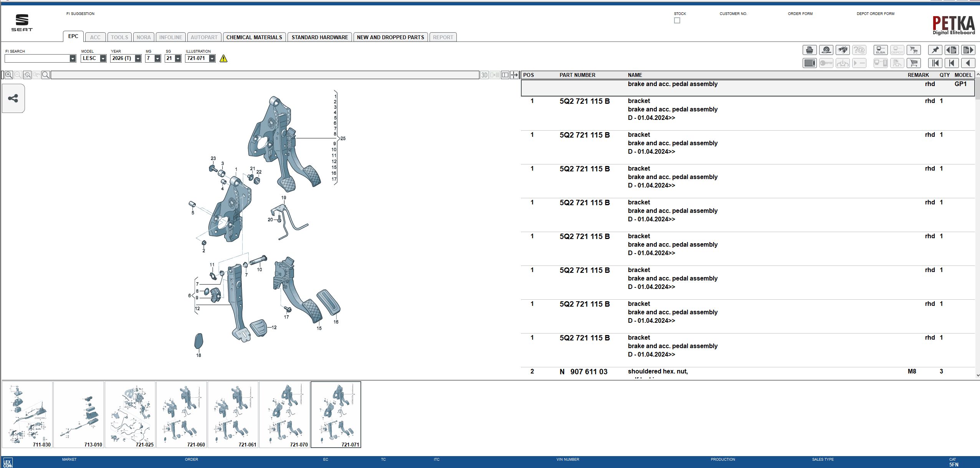Switch to STANDARD HARDWARE tab

click(319, 37)
